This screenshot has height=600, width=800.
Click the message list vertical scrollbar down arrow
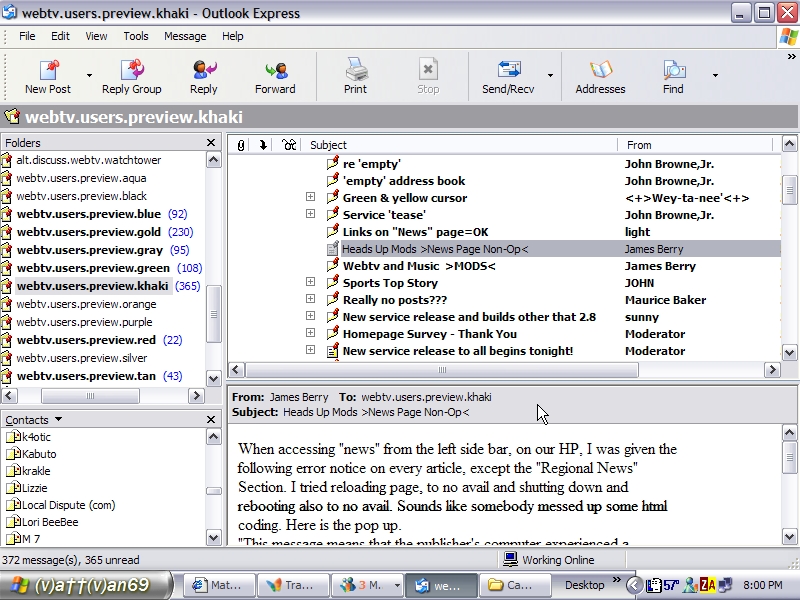point(789,353)
